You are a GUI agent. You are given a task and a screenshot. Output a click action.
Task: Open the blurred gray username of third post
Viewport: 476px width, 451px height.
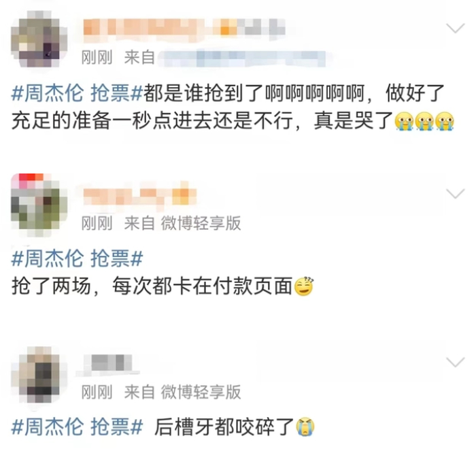[110, 364]
